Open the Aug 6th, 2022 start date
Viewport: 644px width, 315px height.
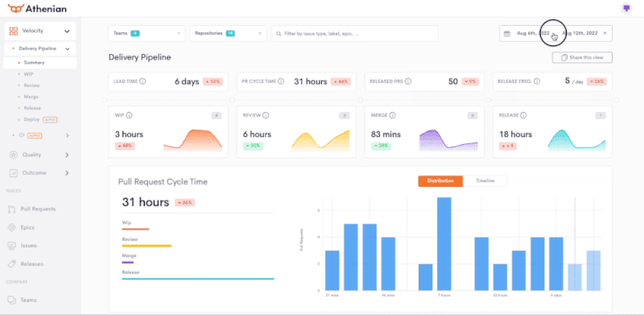point(533,33)
